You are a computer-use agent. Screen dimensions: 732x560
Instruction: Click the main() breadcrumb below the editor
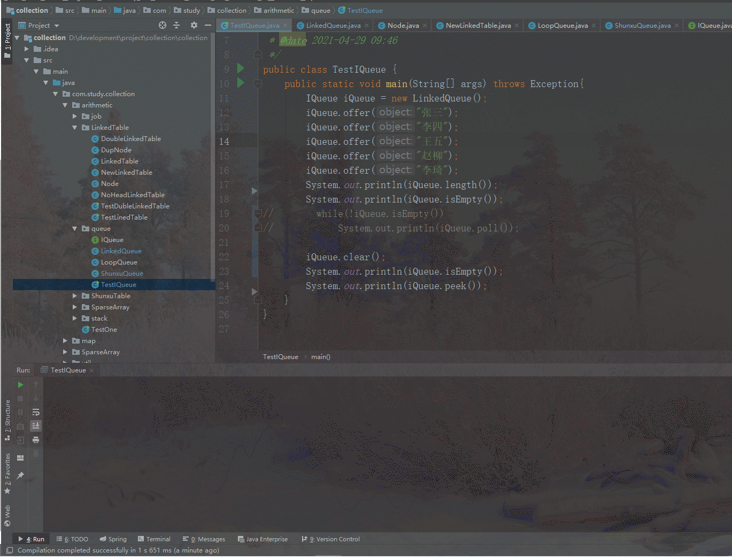point(321,357)
